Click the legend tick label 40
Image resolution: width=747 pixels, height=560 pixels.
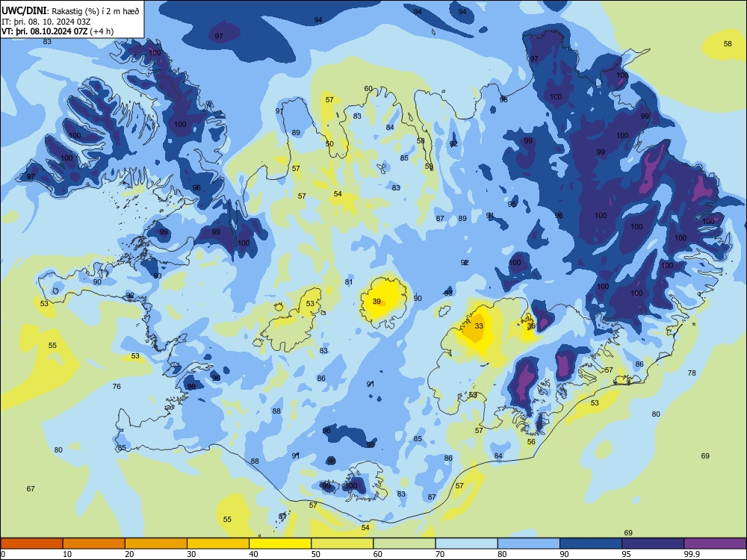pos(254,554)
